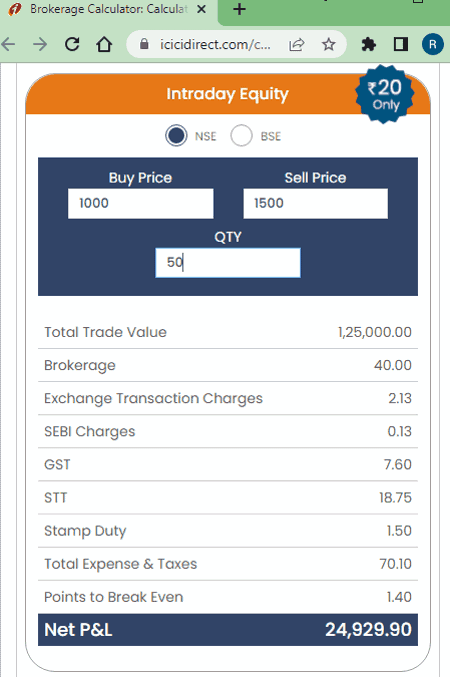450x677 pixels.
Task: Close the Brokerage Calculator tab
Action: (201, 9)
